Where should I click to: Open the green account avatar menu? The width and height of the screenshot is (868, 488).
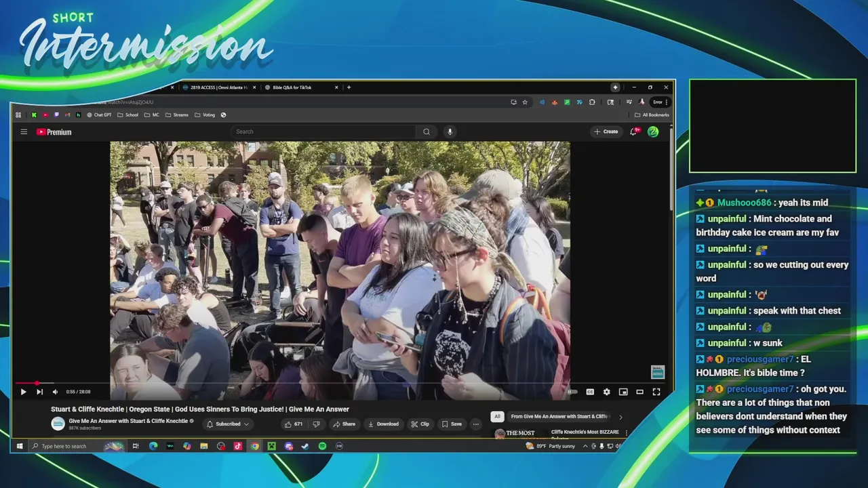pos(653,131)
